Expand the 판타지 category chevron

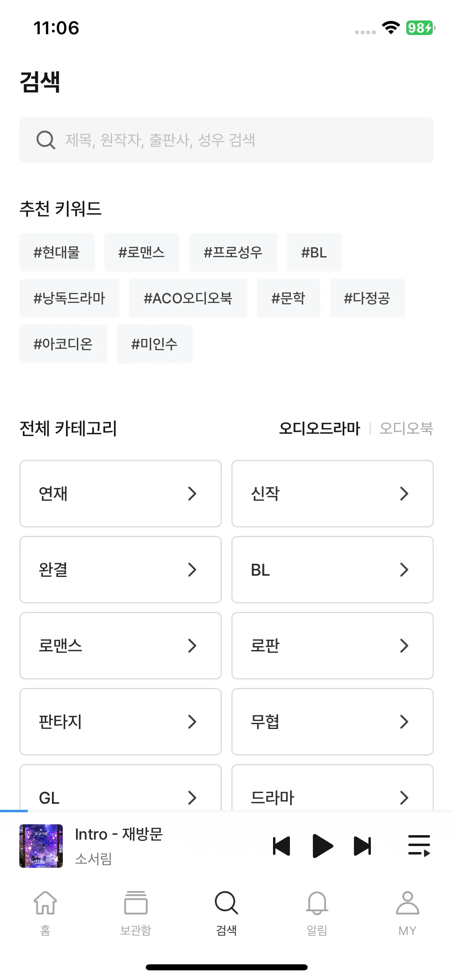(192, 722)
